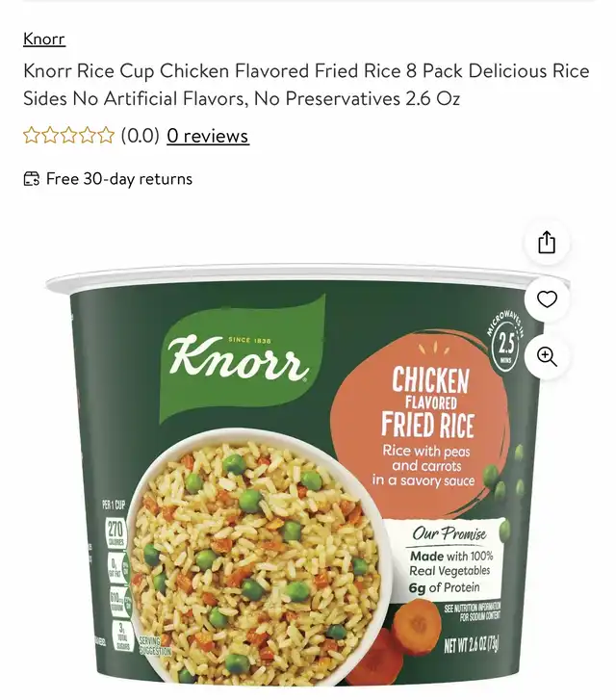The width and height of the screenshot is (616, 700).
Task: Click the fifth rating star
Action: pos(106,135)
